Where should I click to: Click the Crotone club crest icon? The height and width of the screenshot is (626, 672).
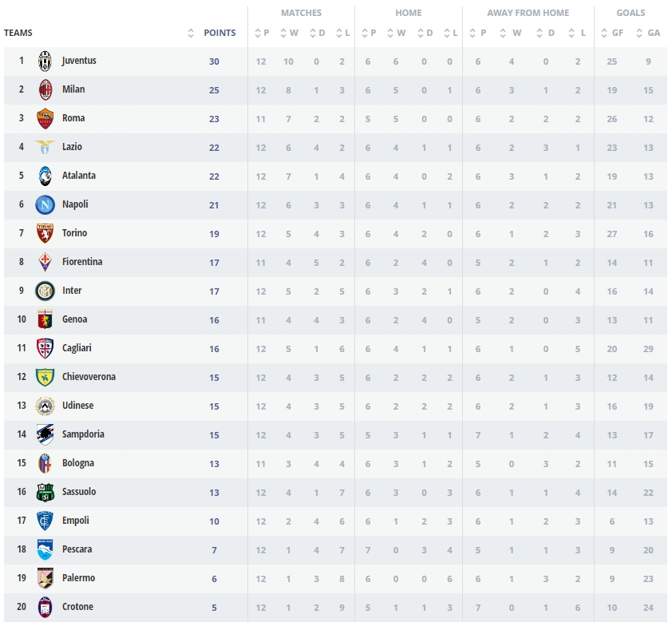[x=45, y=608]
